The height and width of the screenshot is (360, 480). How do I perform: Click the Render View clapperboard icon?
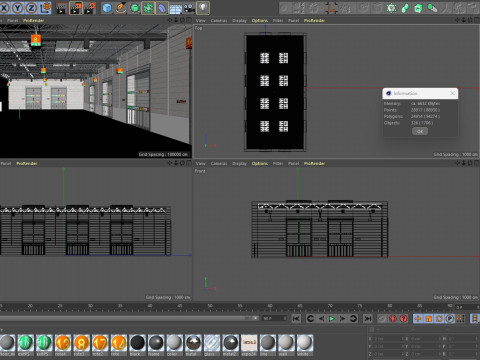pos(61,8)
